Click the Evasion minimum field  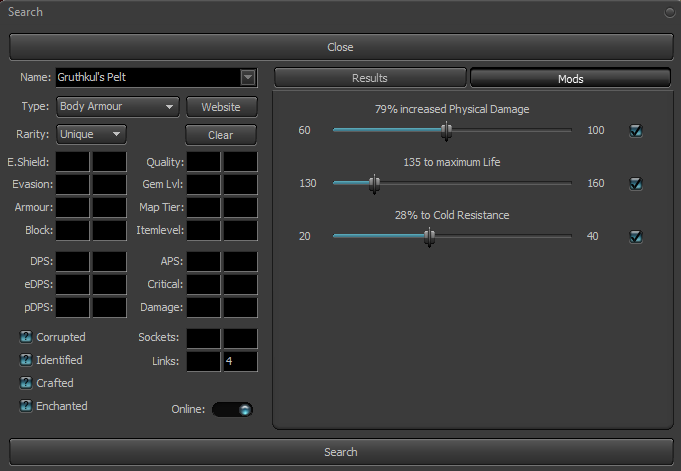(x=73, y=185)
